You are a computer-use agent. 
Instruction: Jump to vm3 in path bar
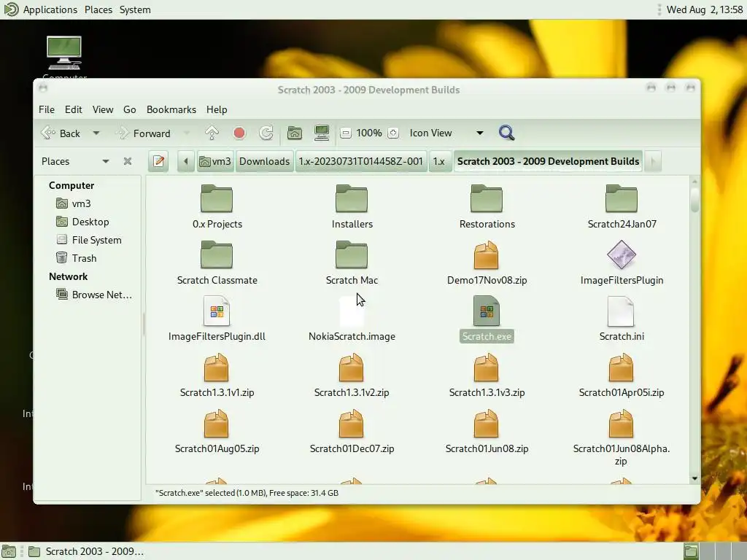[x=215, y=161]
